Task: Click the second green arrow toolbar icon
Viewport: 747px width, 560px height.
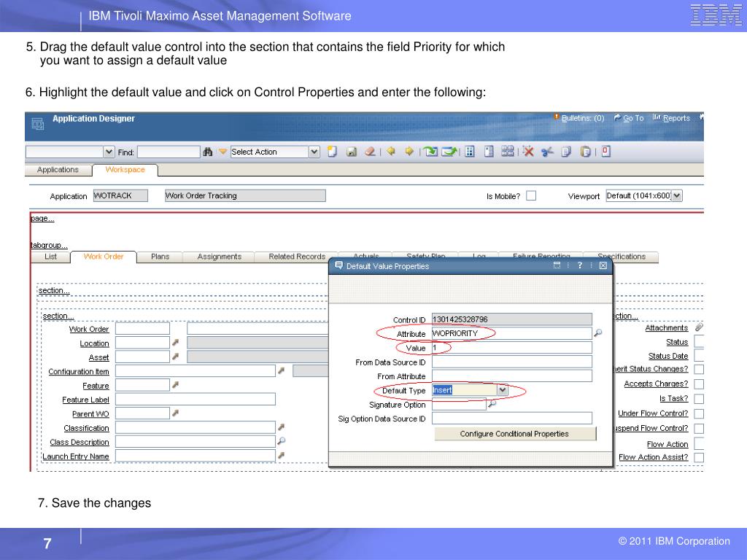Action: click(x=449, y=152)
